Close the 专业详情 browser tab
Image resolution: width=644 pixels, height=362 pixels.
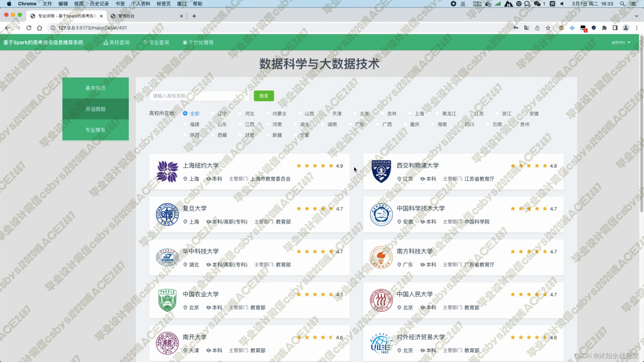[x=101, y=16]
